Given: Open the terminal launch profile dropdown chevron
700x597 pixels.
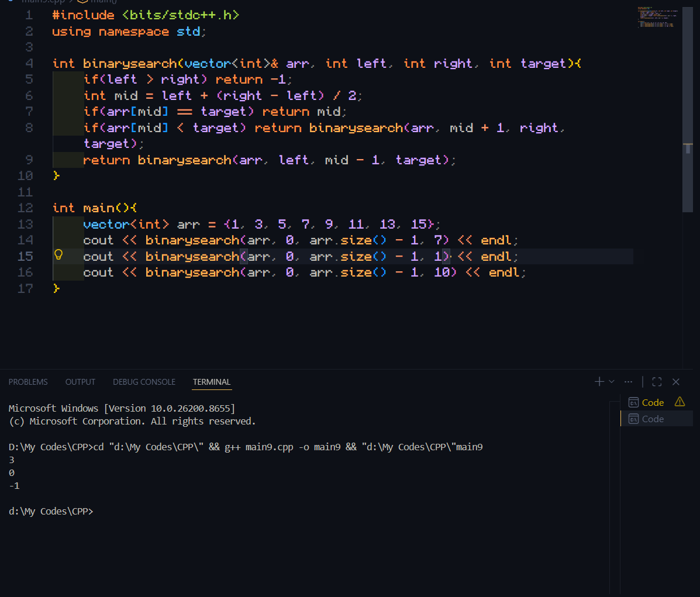Looking at the screenshot, I should click(612, 382).
